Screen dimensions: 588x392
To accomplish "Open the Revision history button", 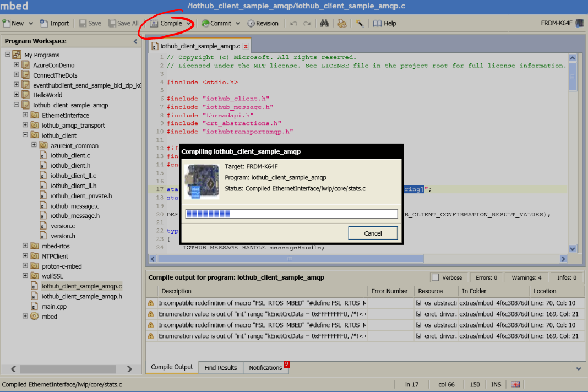I will pyautogui.click(x=263, y=23).
